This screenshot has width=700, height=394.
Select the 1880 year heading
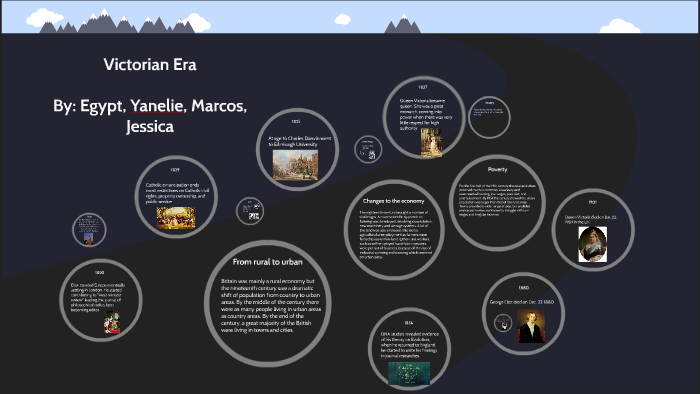(x=524, y=288)
